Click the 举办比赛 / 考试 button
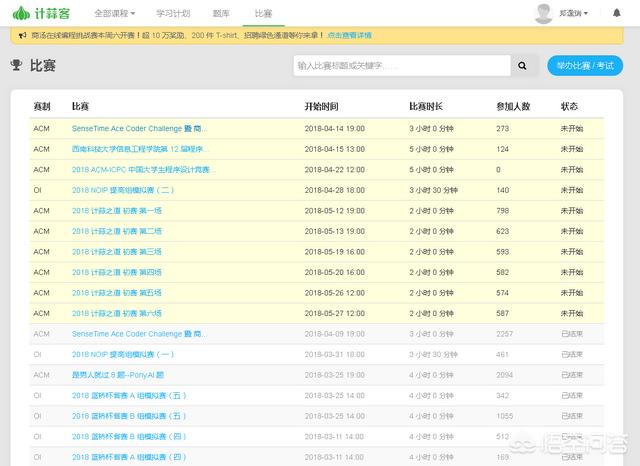The height and width of the screenshot is (466, 640). coord(585,66)
